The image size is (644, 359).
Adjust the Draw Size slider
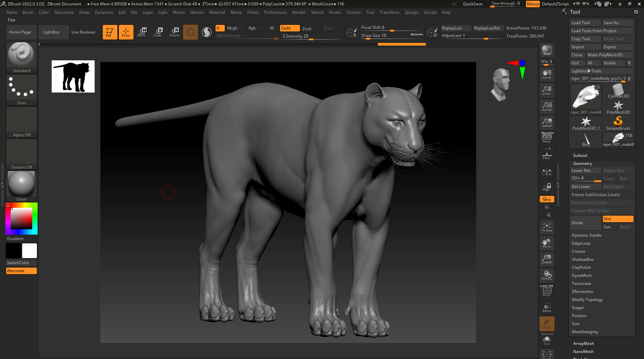click(x=392, y=36)
